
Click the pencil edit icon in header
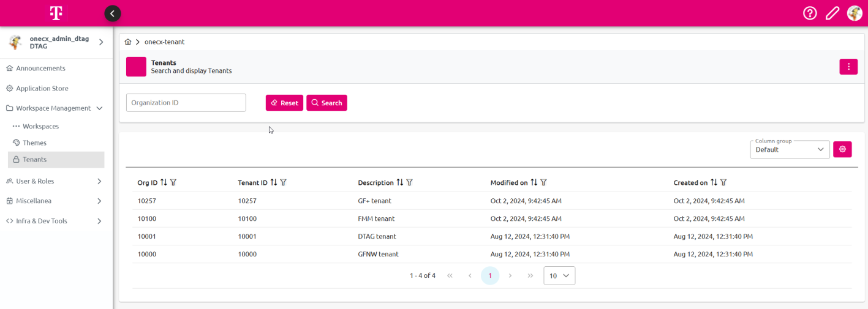click(x=832, y=13)
